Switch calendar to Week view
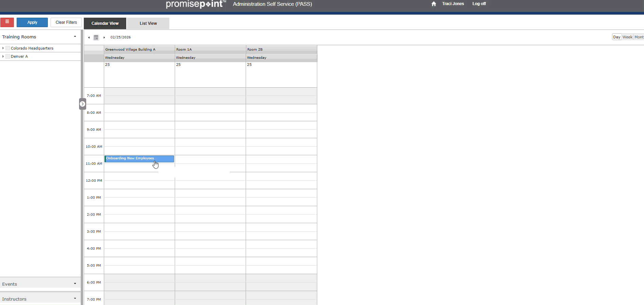The image size is (644, 305). pyautogui.click(x=627, y=37)
